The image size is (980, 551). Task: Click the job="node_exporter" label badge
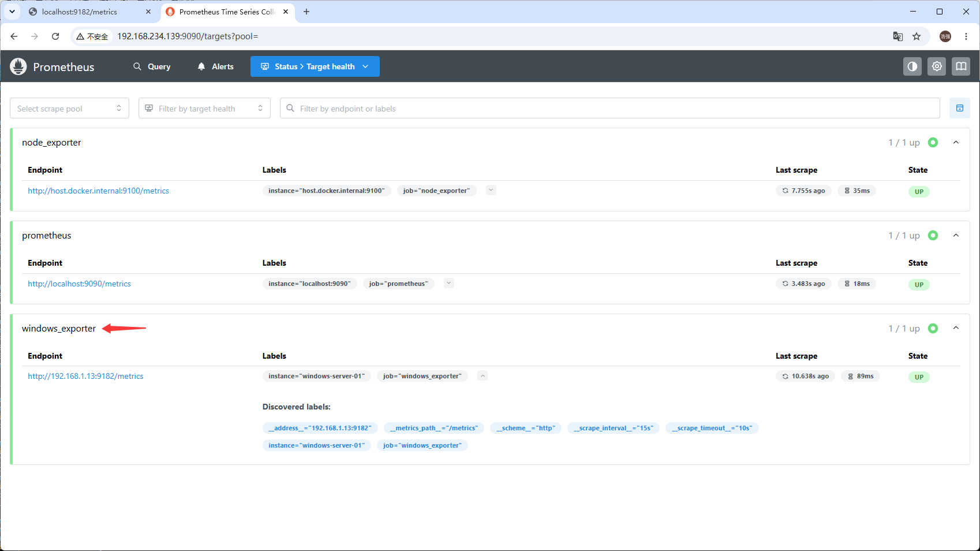click(x=436, y=191)
